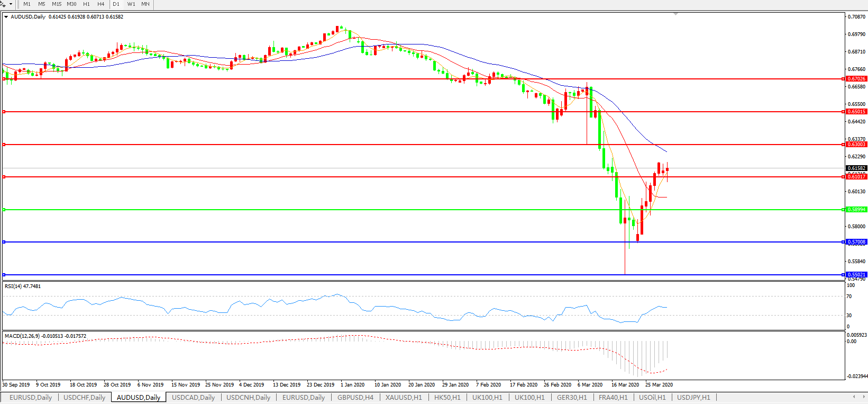Enable the MN monthly timeframe
Image resolution: width=868 pixels, height=404 pixels.
point(145,4)
